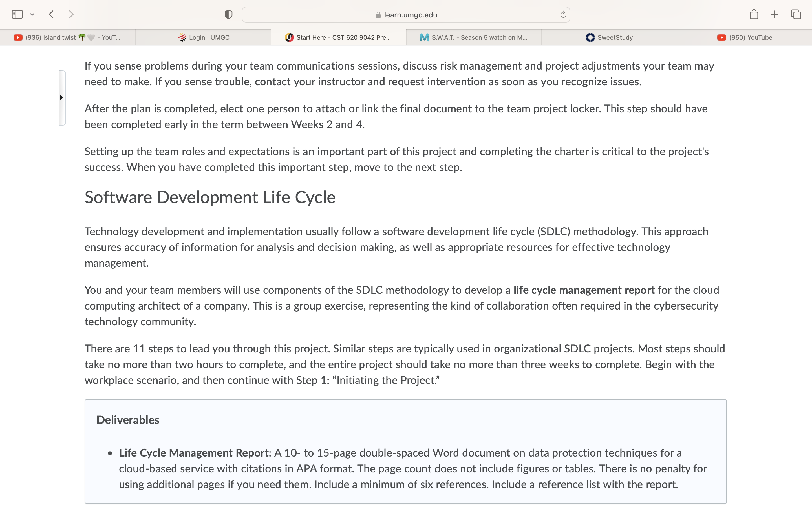Screen dimensions: 812x507
Task: Reload the learn.umgc.edu page
Action: coord(563,14)
